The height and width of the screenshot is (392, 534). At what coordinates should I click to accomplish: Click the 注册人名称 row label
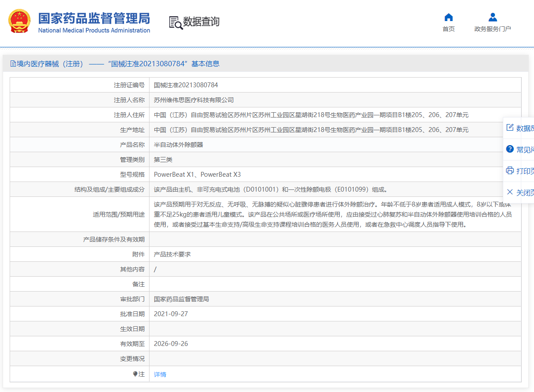pyautogui.click(x=129, y=100)
